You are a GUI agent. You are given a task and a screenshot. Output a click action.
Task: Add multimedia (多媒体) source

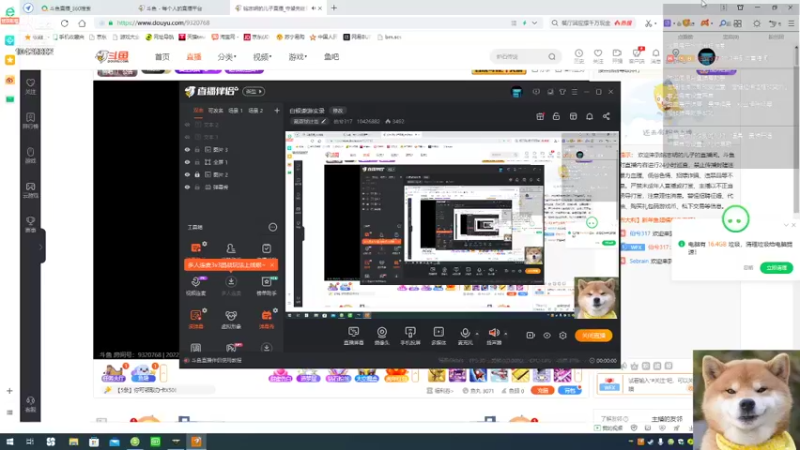(x=439, y=335)
